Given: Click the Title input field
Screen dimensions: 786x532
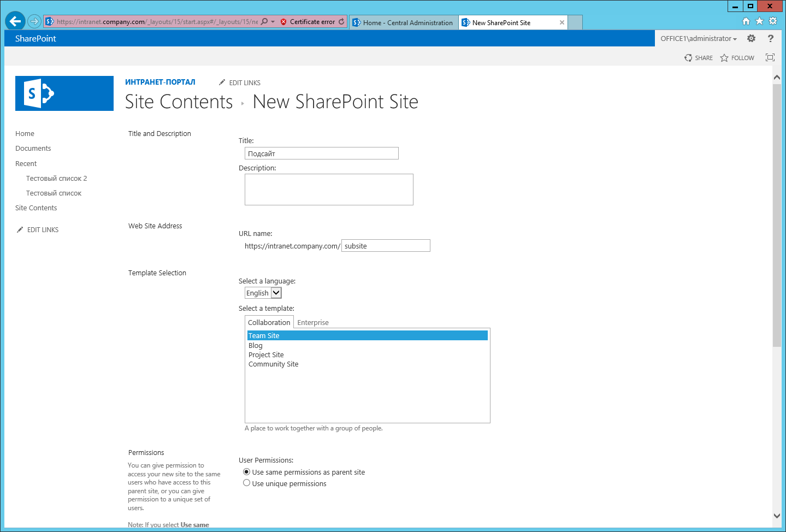Looking at the screenshot, I should coord(322,153).
